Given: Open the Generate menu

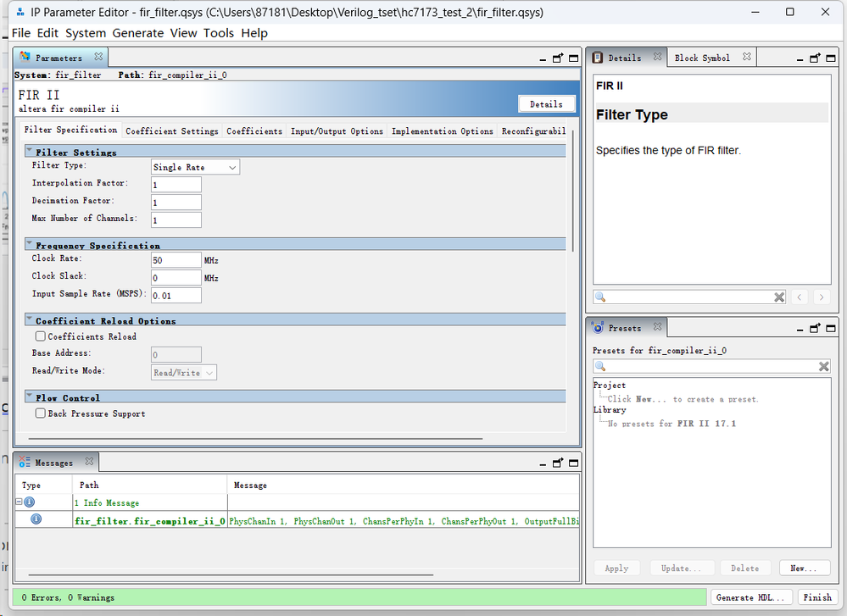Looking at the screenshot, I should 137,33.
